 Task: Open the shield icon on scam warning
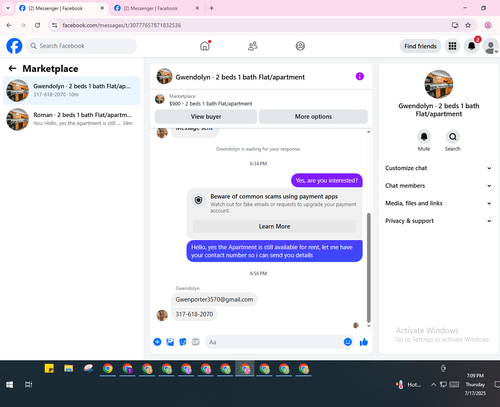coord(198,200)
